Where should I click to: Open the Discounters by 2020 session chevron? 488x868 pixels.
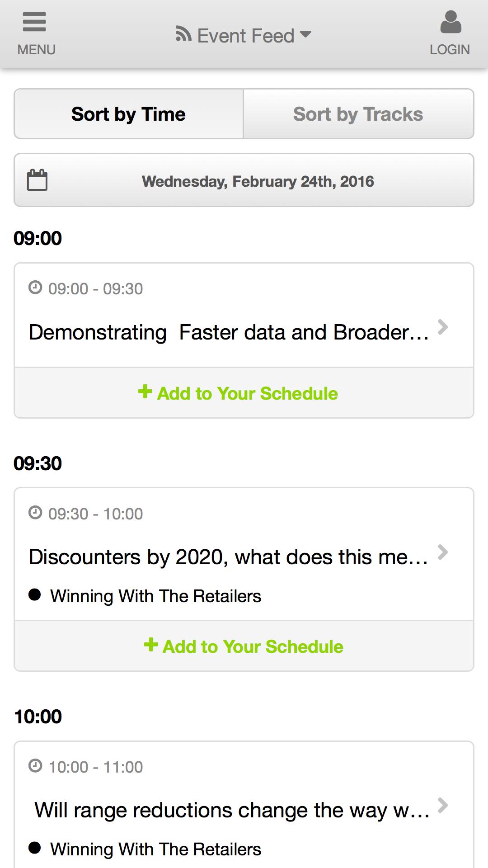click(443, 552)
